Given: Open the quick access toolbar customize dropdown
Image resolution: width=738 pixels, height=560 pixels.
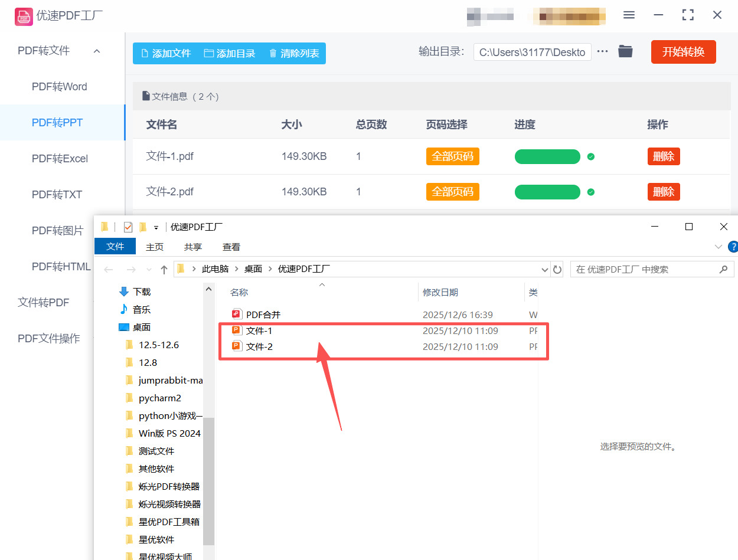Looking at the screenshot, I should pyautogui.click(x=156, y=228).
